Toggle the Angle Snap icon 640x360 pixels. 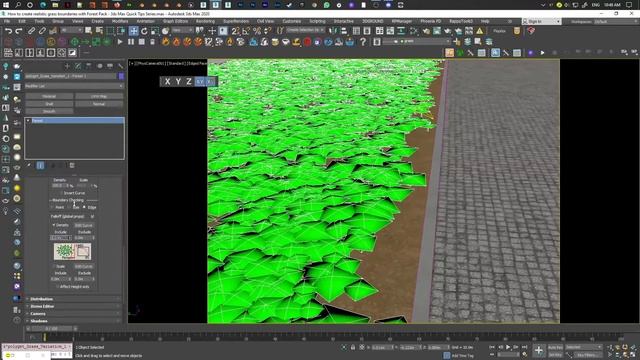pyautogui.click(x=246, y=31)
